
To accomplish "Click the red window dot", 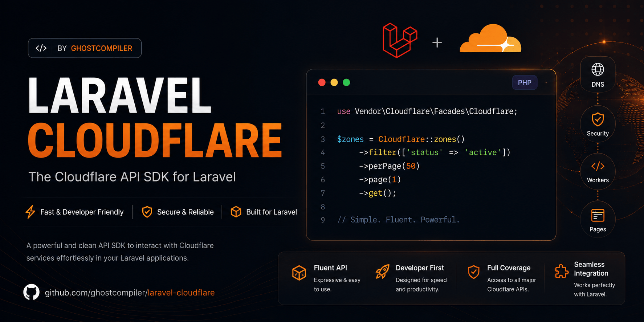I will (322, 82).
